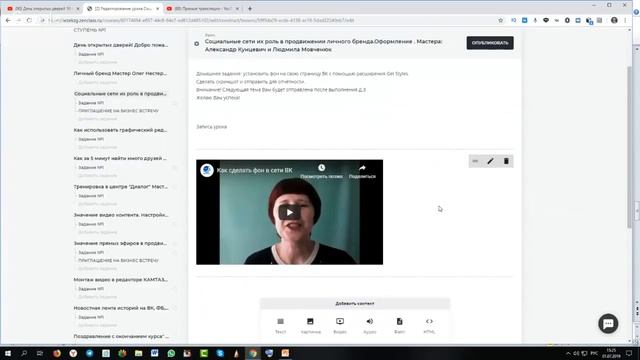Open WhatsApp from the taskbar
This screenshot has height=360, width=640.
click(x=171, y=353)
